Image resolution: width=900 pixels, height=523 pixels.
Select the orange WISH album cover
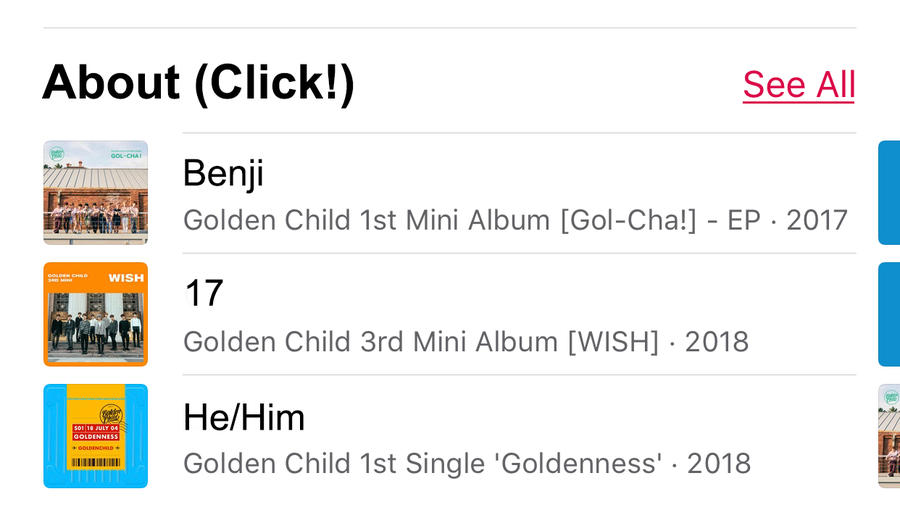point(96,314)
